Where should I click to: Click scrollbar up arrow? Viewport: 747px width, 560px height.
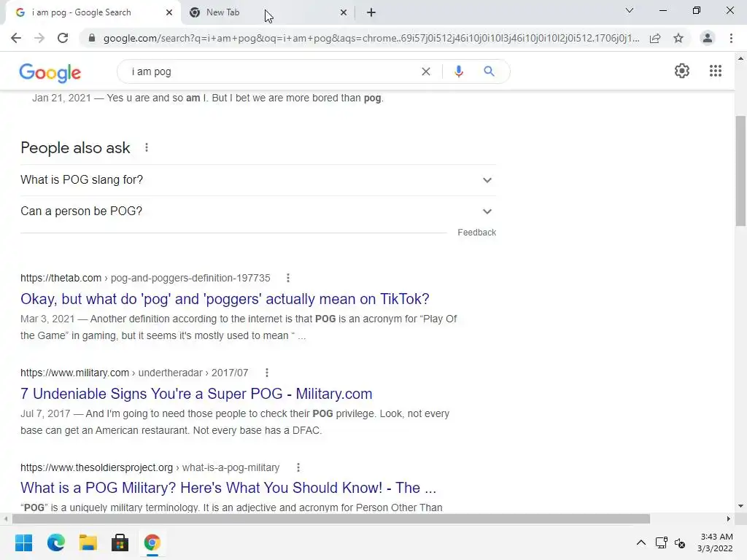tap(740, 58)
